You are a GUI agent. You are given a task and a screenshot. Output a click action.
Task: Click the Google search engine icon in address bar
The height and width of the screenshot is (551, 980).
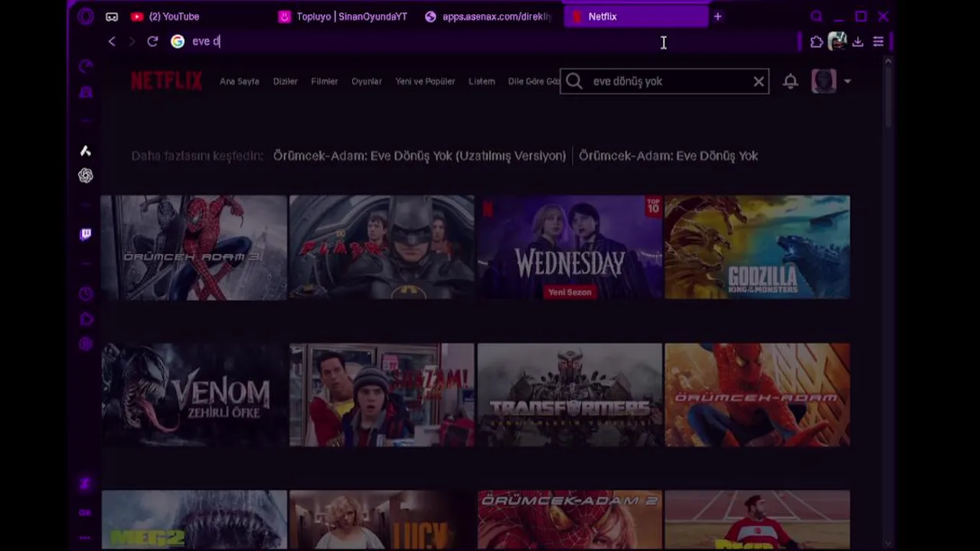coord(178,41)
